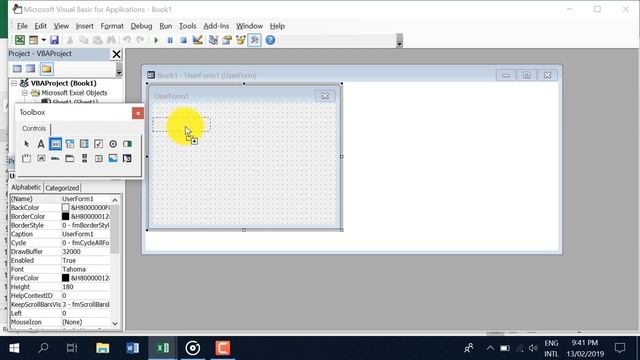640x360 pixels.
Task: Run the macro with the green play icon
Action: click(156, 40)
